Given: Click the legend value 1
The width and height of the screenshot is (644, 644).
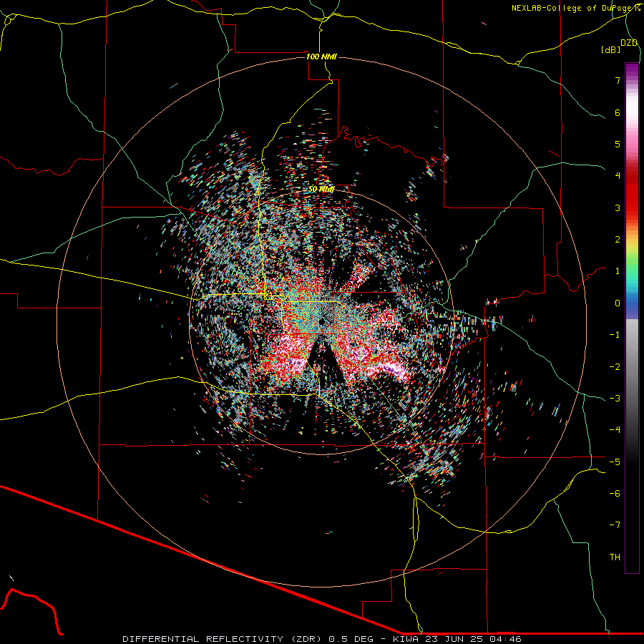Looking at the screenshot, I should pyautogui.click(x=618, y=271).
